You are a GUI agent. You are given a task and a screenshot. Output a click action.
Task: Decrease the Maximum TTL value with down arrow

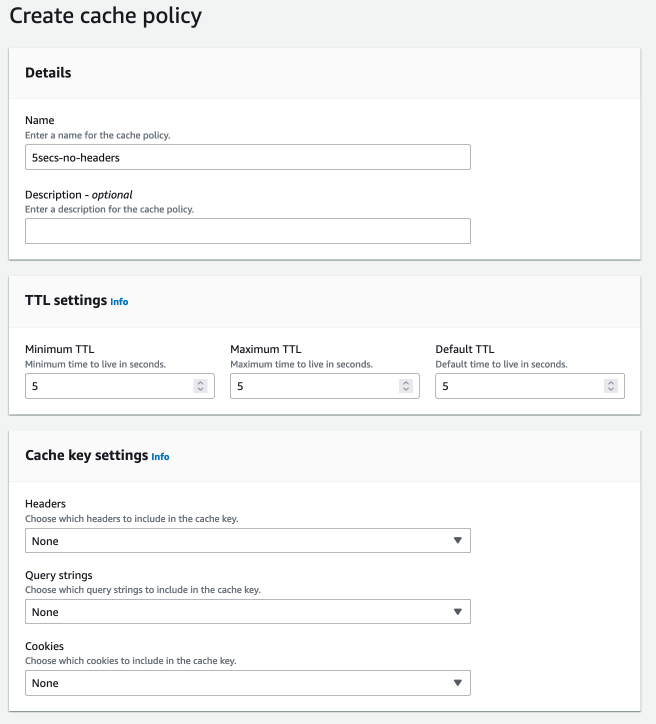point(405,390)
